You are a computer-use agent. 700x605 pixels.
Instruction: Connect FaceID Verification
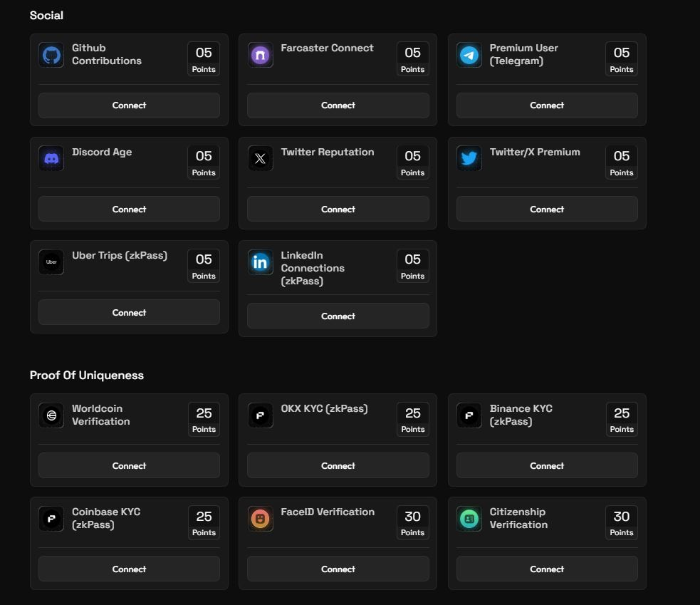tap(338, 569)
